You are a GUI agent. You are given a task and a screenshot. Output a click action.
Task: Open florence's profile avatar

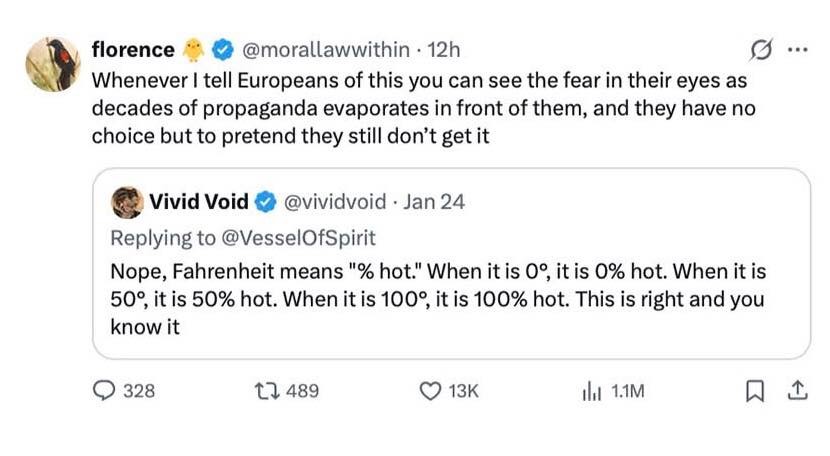coord(52,64)
